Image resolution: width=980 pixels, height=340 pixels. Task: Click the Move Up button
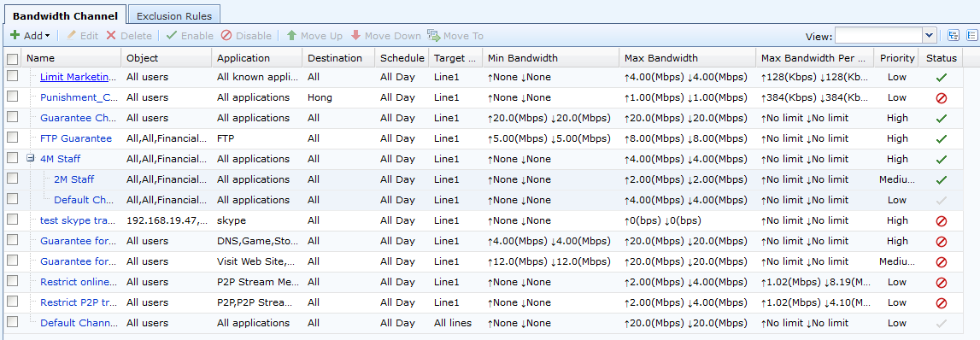(x=314, y=36)
